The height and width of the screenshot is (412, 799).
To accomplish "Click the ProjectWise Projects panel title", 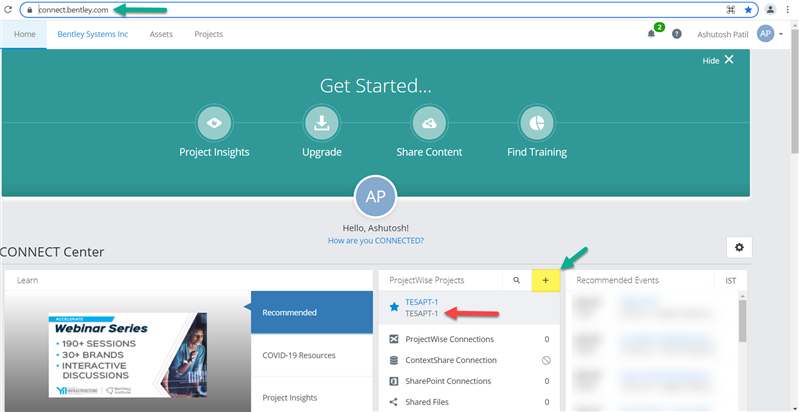I will pyautogui.click(x=427, y=280).
